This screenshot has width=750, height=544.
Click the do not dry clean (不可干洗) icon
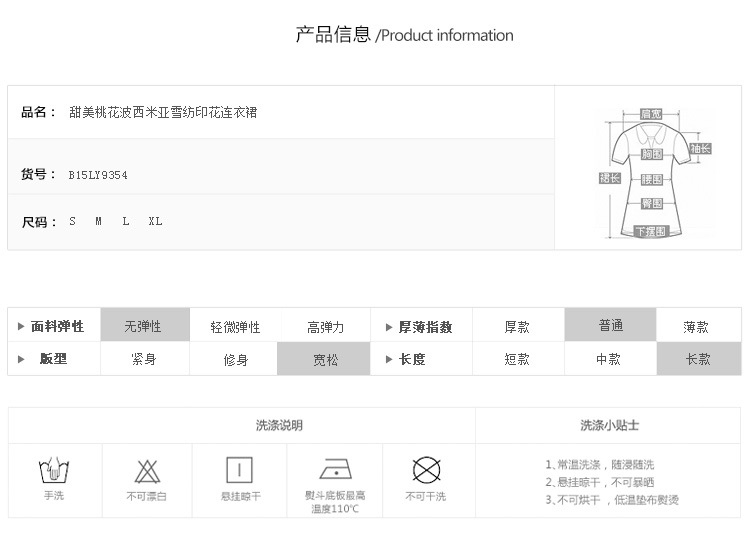(x=427, y=470)
